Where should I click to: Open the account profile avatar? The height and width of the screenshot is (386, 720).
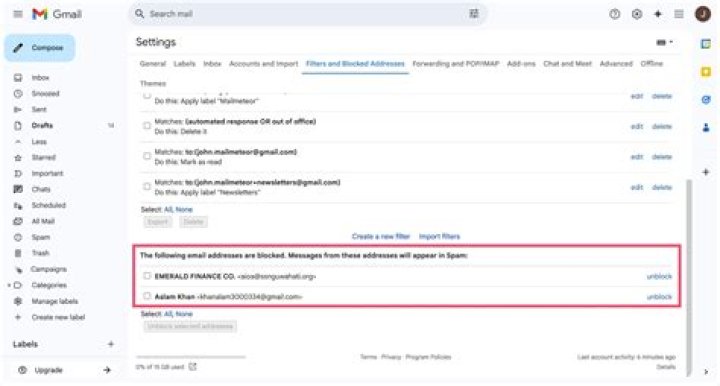point(703,14)
